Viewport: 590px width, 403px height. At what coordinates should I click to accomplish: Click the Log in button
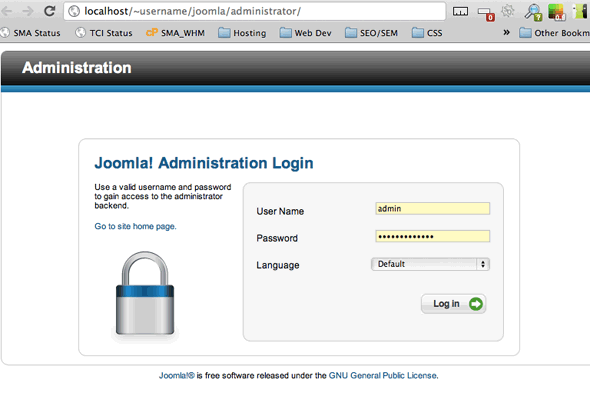tap(453, 304)
